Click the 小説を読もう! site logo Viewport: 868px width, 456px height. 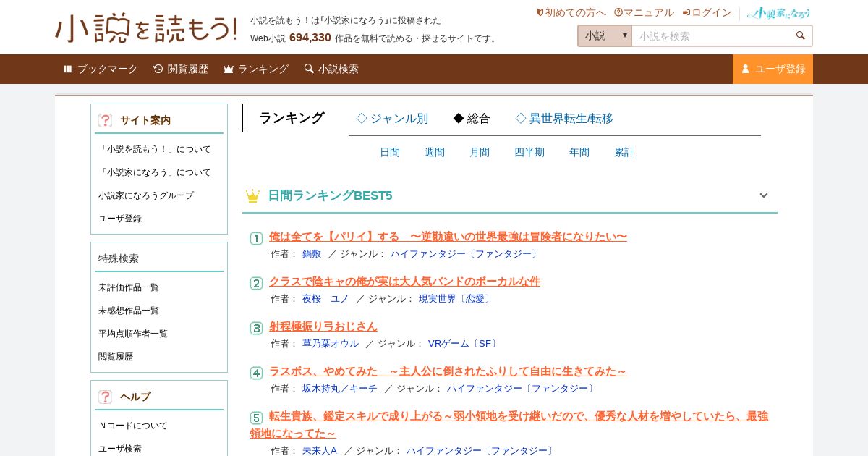click(x=146, y=28)
